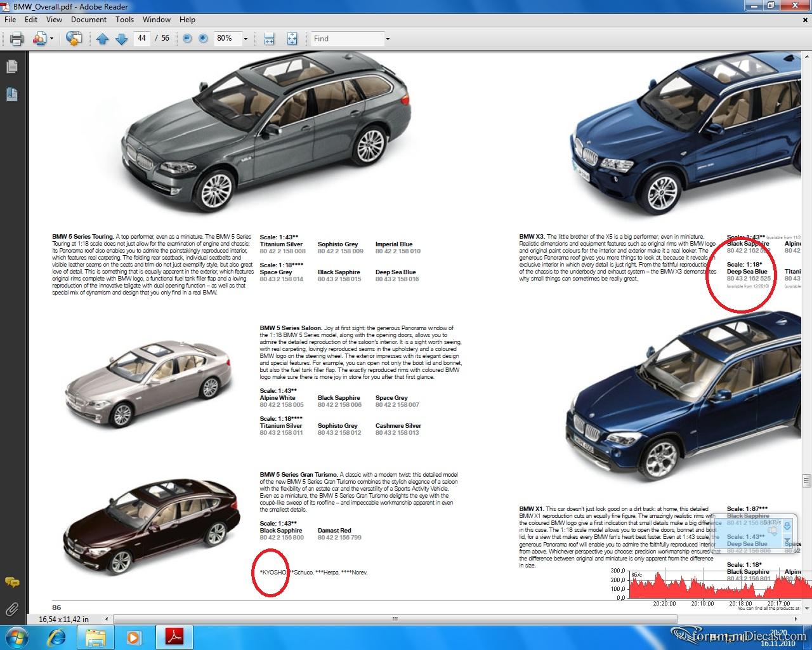Click inside the Find search box
Viewport: 812px width, 650px height.
347,38
